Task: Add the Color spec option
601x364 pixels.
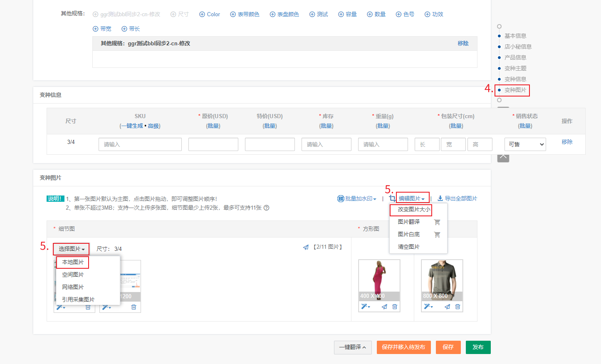Action: 210,14
